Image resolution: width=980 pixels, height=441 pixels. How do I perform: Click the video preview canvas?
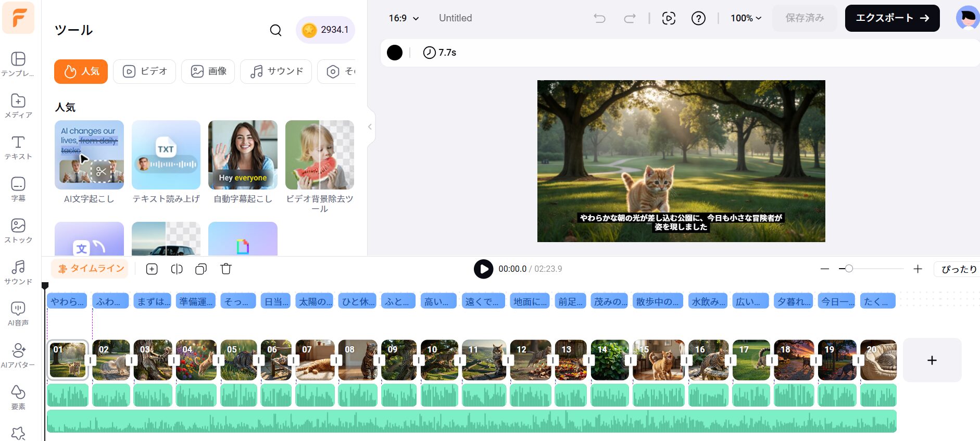pyautogui.click(x=681, y=161)
